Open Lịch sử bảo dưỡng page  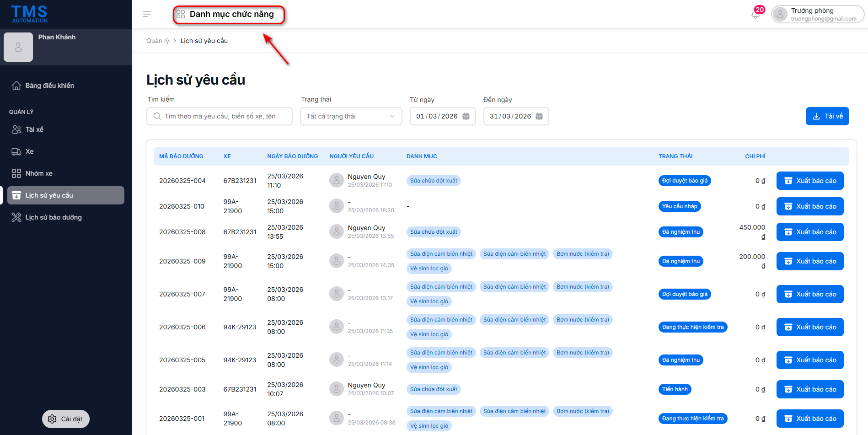(x=54, y=217)
